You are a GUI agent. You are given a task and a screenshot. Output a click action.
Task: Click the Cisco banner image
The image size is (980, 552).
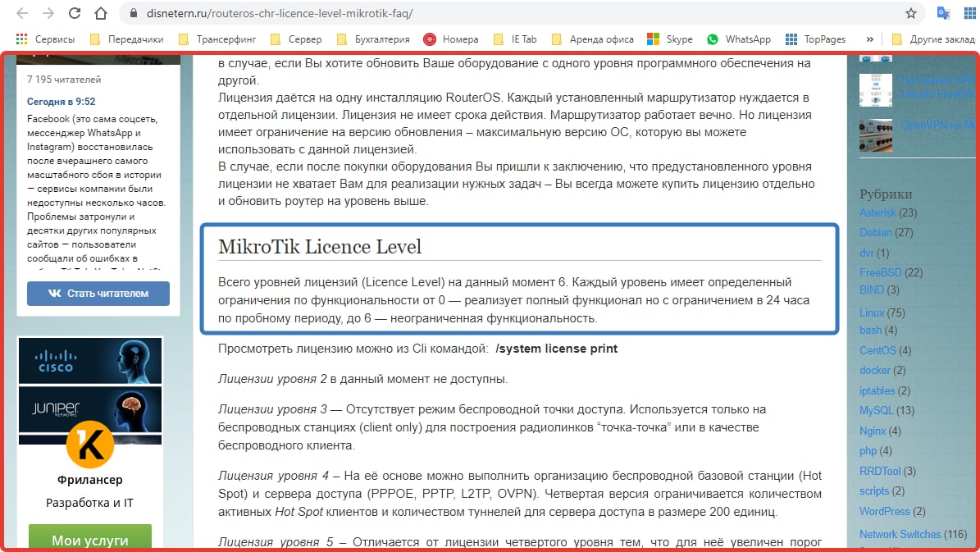[x=90, y=361]
